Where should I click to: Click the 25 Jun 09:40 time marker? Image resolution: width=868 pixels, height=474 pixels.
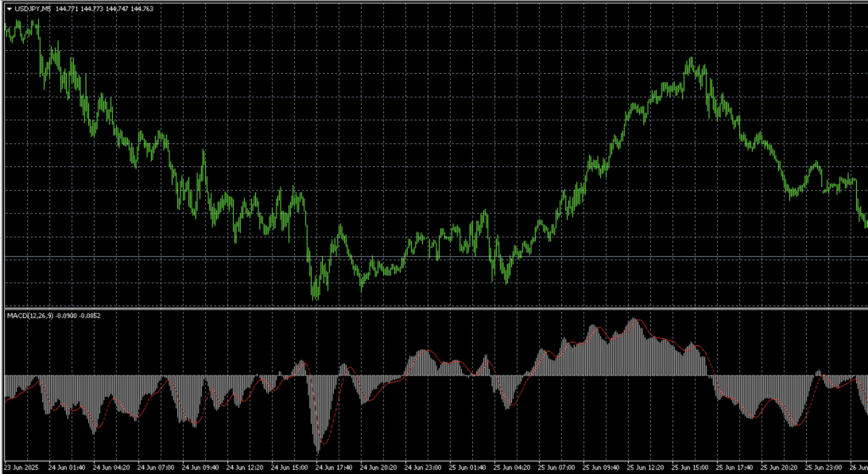click(x=602, y=467)
